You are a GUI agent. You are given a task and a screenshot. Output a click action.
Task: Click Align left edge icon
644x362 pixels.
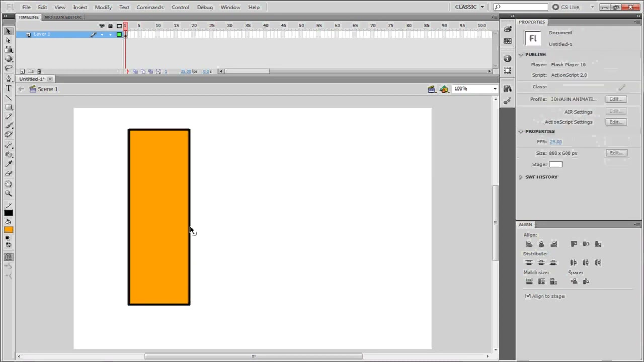point(529,244)
